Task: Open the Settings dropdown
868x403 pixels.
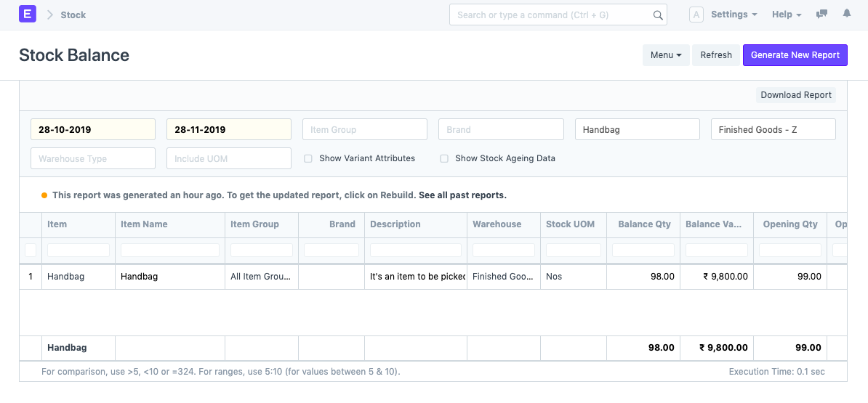Action: point(734,15)
